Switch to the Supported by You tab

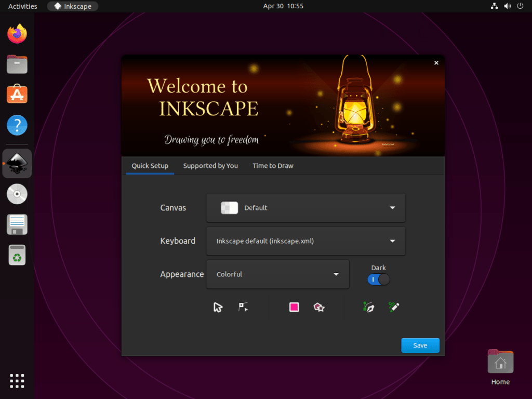[210, 166]
